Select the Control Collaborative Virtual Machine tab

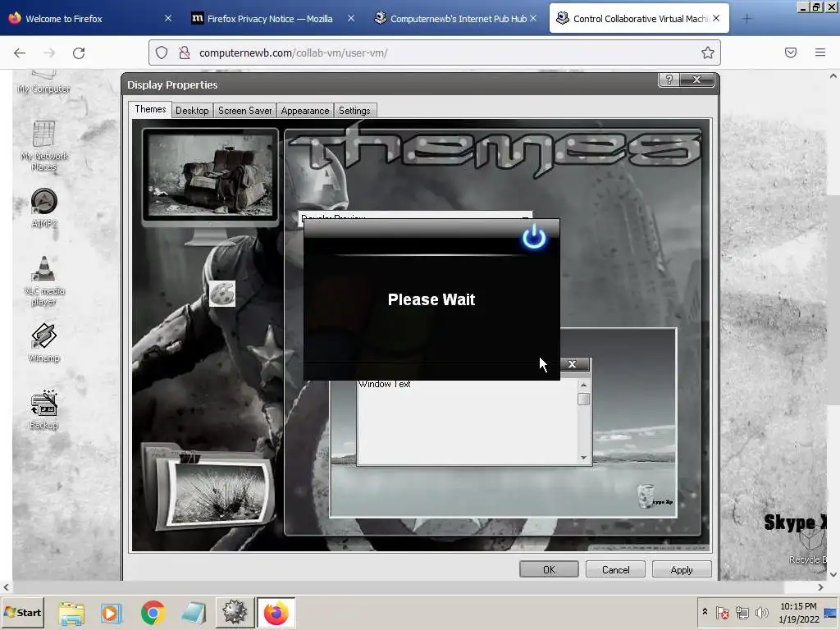638,19
